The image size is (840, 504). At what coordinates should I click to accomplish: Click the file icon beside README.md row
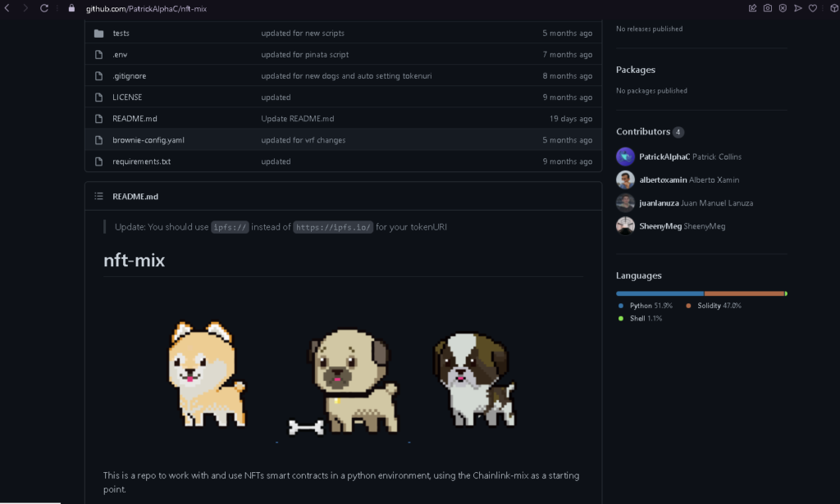point(98,119)
